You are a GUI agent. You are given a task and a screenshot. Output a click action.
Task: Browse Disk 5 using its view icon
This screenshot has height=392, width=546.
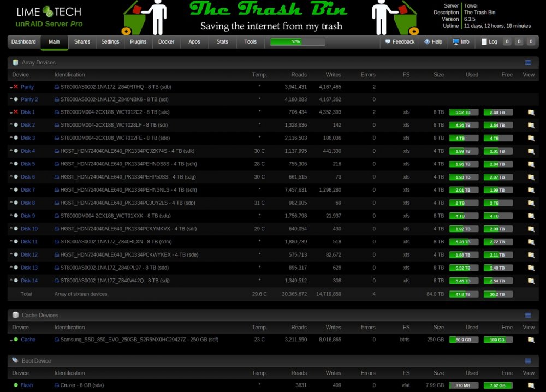531,164
